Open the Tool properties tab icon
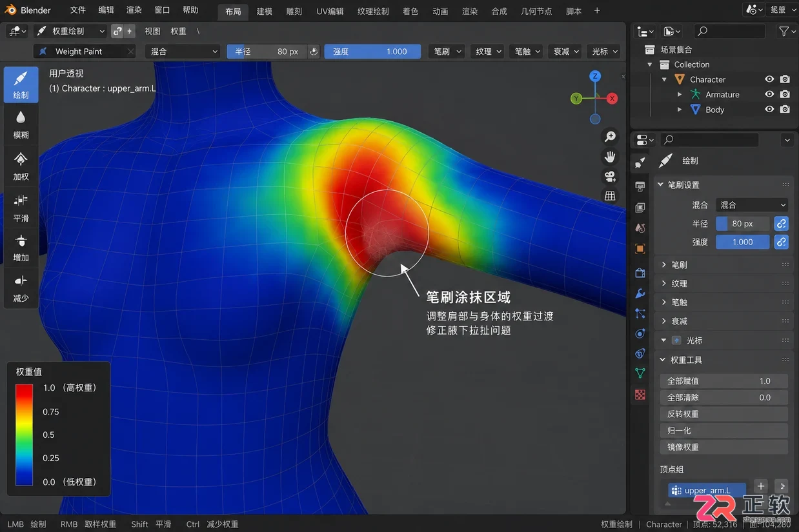 point(640,162)
